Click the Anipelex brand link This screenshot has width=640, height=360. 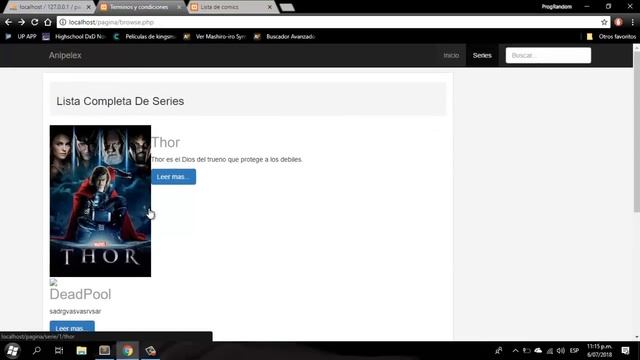65,56
